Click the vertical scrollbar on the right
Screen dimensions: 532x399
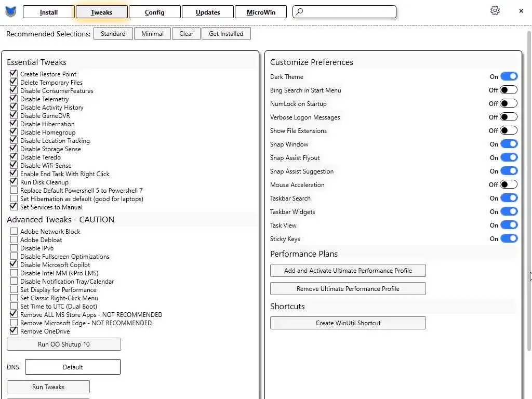pyautogui.click(x=529, y=191)
